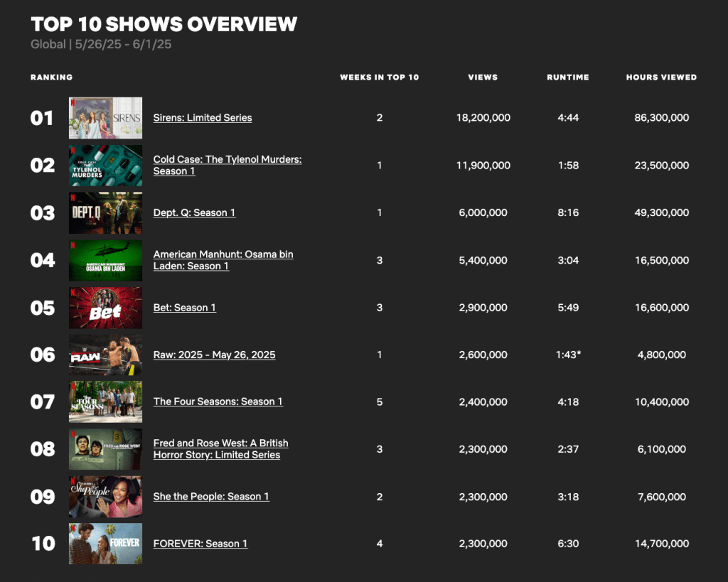The height and width of the screenshot is (582, 728).
Task: Click the rank number 05
Action: (42, 308)
